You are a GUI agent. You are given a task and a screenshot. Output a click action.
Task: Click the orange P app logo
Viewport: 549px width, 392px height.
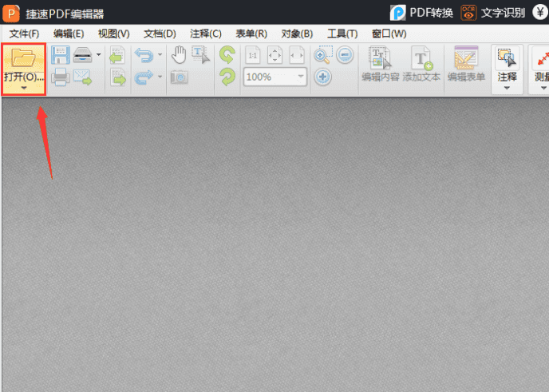pos(11,14)
